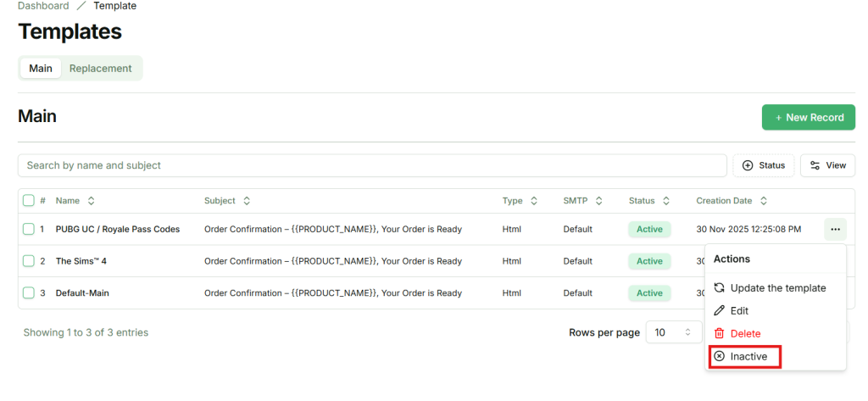The width and height of the screenshot is (868, 401).
Task: Select all rows with header checkbox
Action: (x=29, y=201)
